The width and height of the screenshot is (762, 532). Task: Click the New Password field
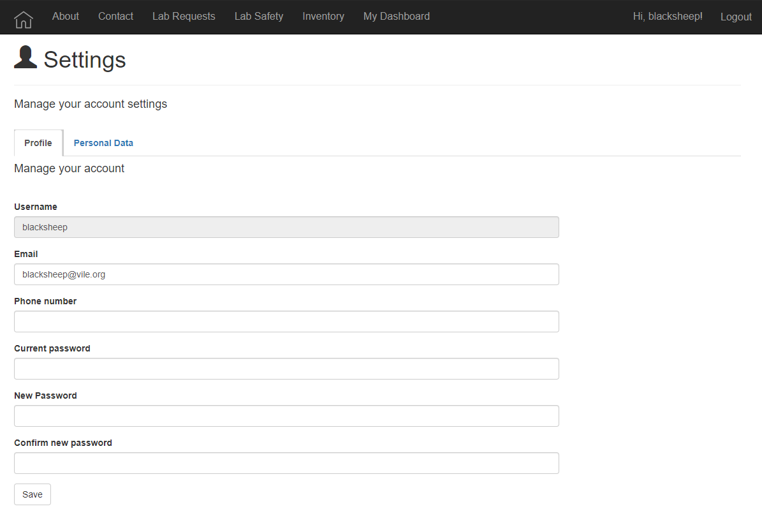point(286,416)
